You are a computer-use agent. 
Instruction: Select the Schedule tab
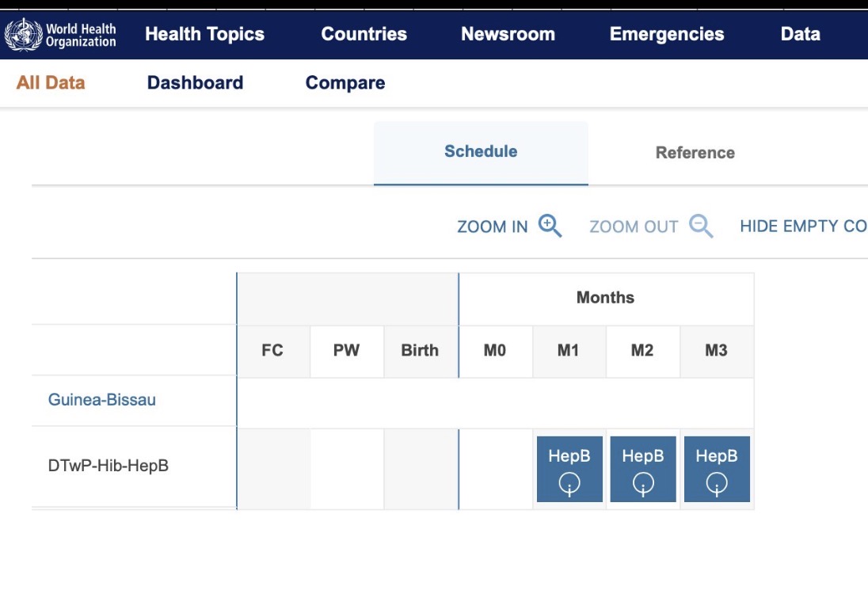(x=481, y=153)
